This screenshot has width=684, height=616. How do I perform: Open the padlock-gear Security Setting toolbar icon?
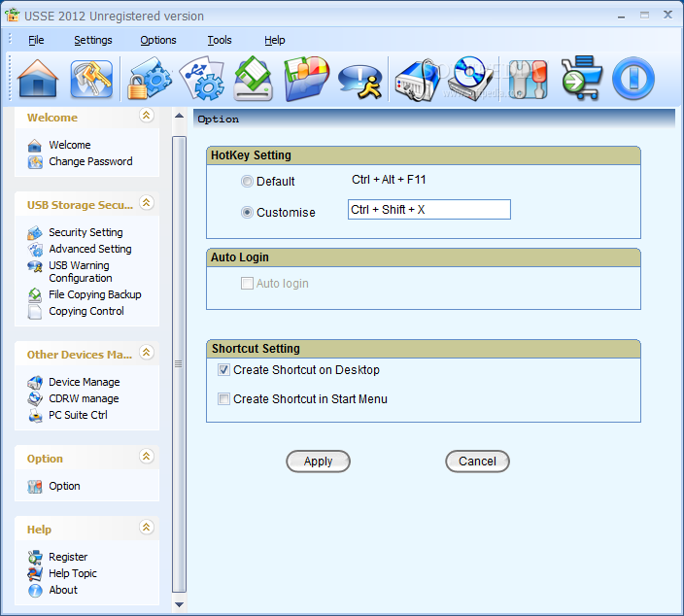[x=150, y=79]
